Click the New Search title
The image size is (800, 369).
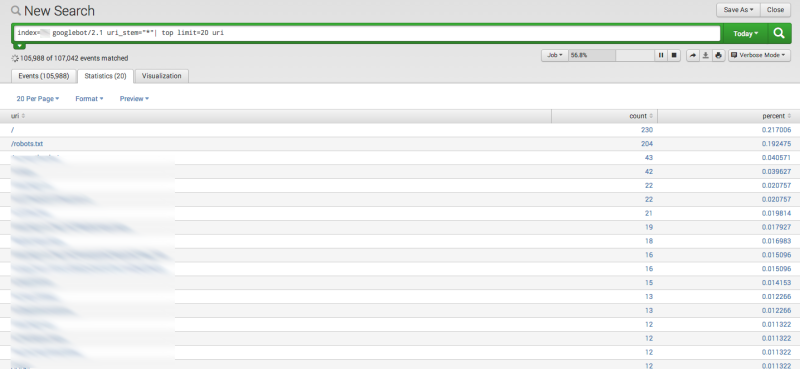(x=59, y=11)
